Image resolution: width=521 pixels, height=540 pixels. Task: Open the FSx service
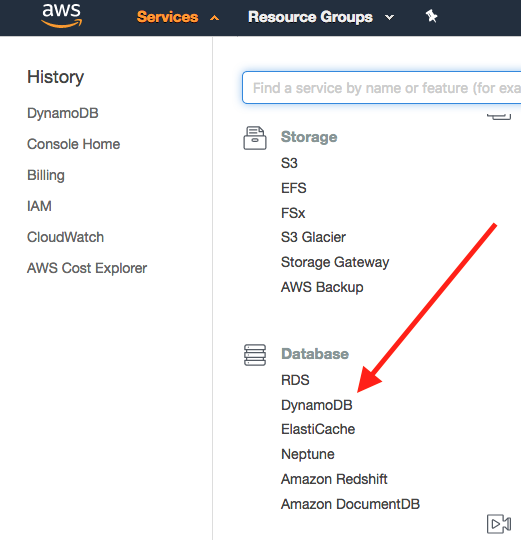point(293,213)
